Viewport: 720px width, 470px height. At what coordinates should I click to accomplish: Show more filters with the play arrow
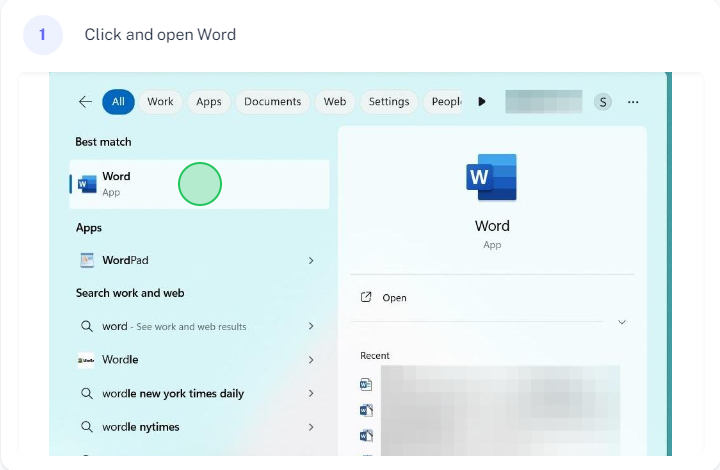[x=482, y=101]
